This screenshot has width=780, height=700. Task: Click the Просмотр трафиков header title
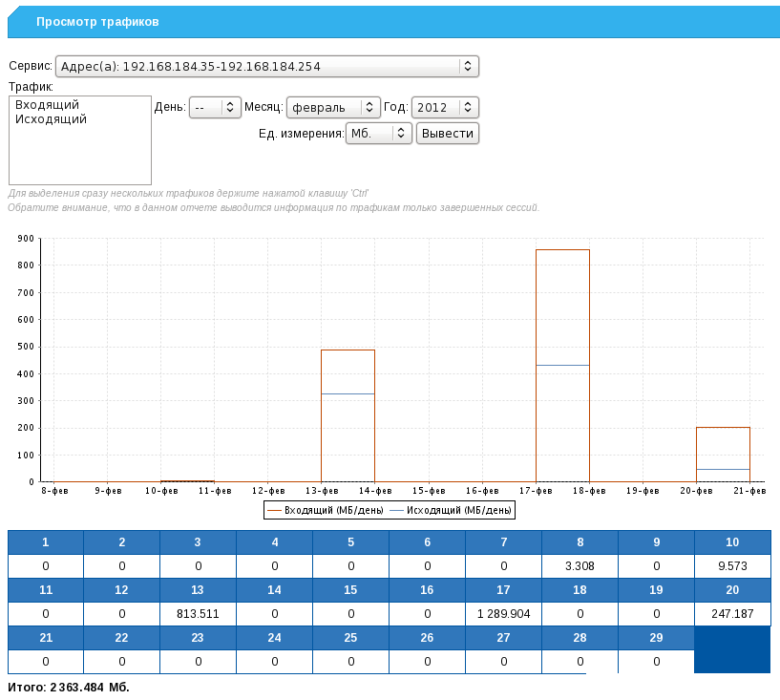(97, 21)
